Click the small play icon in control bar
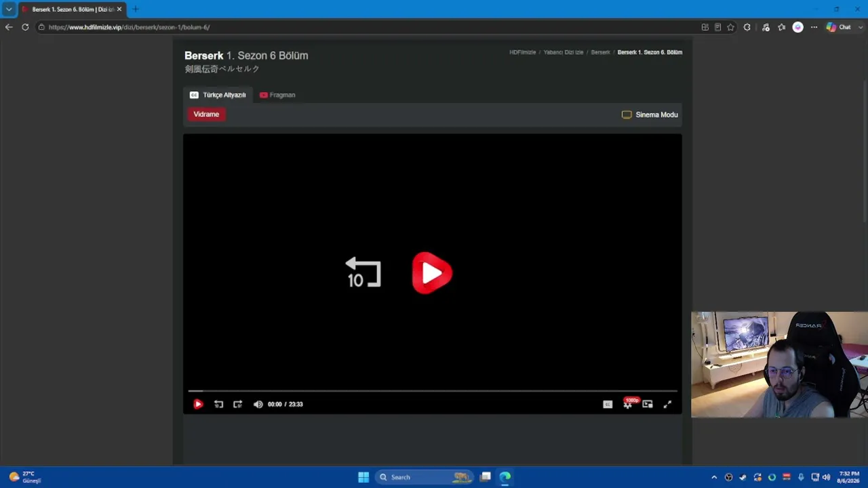The width and height of the screenshot is (868, 488). click(198, 404)
